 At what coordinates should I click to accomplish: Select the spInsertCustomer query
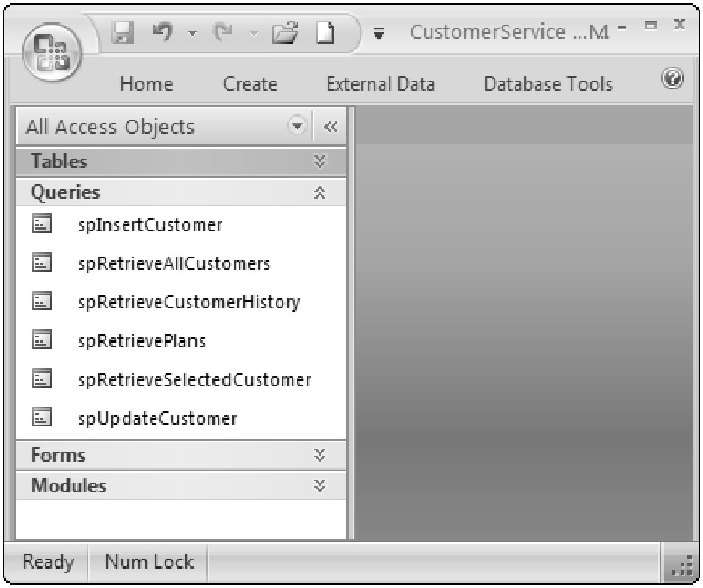(150, 225)
